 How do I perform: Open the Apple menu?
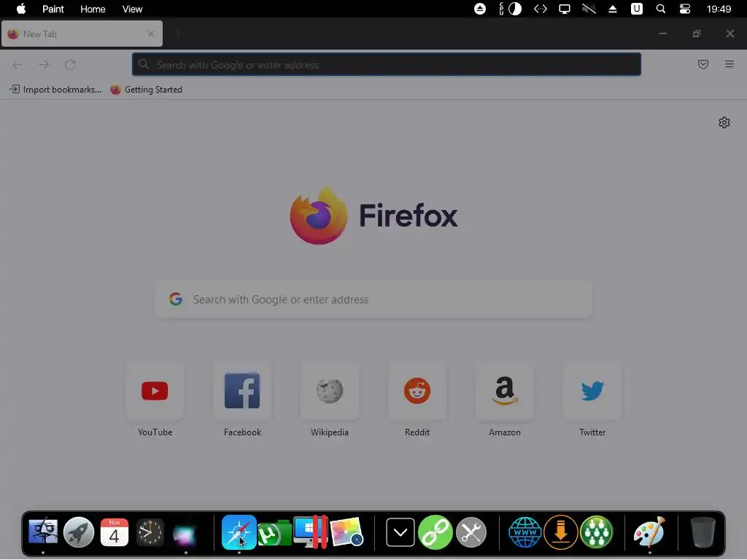click(x=21, y=9)
